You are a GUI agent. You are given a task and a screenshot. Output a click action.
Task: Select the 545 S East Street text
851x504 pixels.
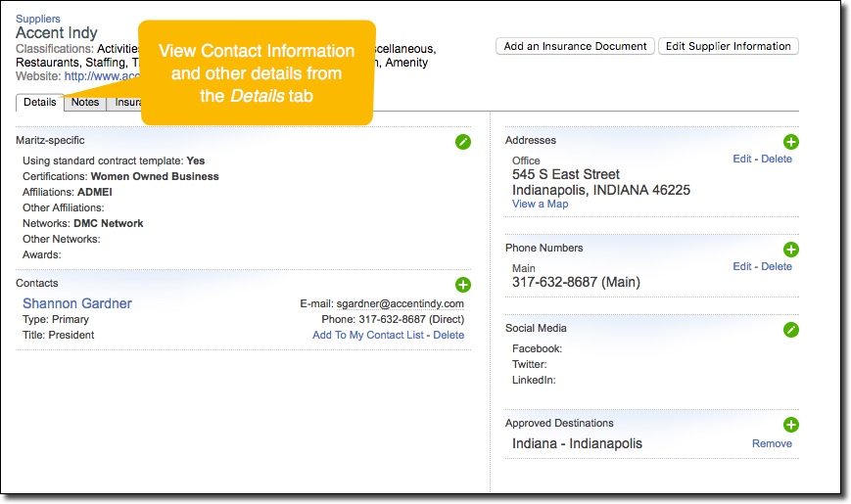click(x=565, y=174)
